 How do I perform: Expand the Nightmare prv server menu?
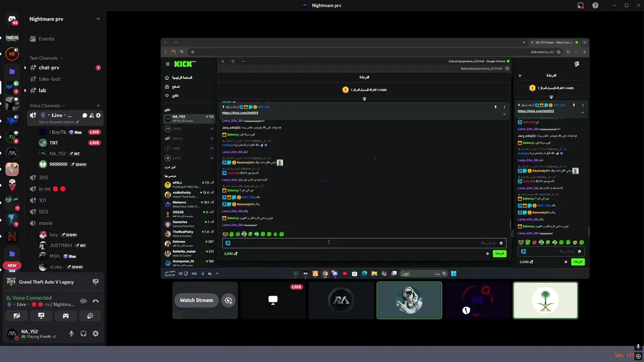(98, 19)
